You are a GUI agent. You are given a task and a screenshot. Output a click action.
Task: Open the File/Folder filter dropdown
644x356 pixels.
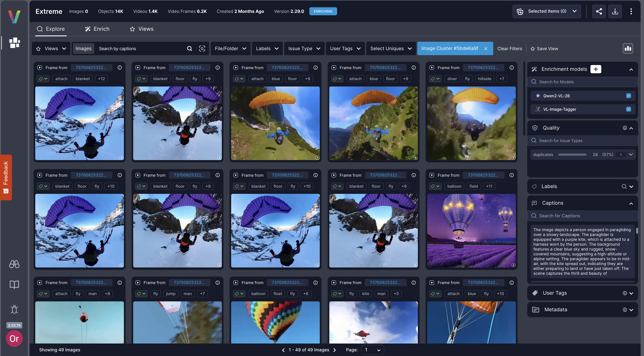pyautogui.click(x=231, y=48)
